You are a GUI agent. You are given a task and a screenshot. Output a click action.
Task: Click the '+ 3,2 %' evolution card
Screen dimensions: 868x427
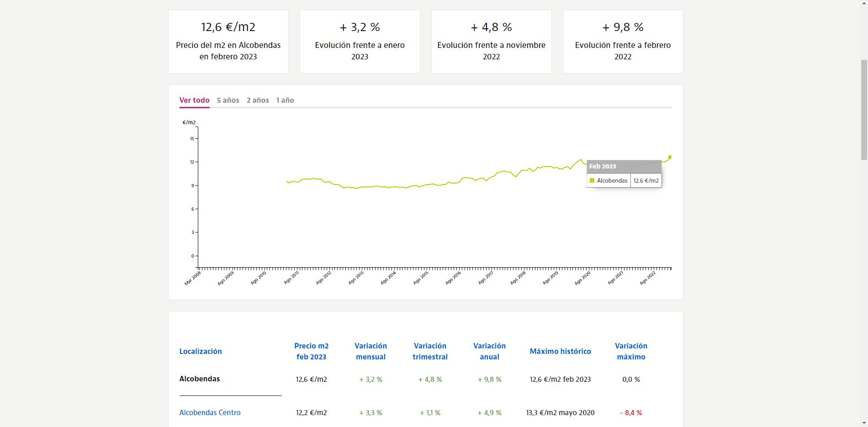pos(360,42)
